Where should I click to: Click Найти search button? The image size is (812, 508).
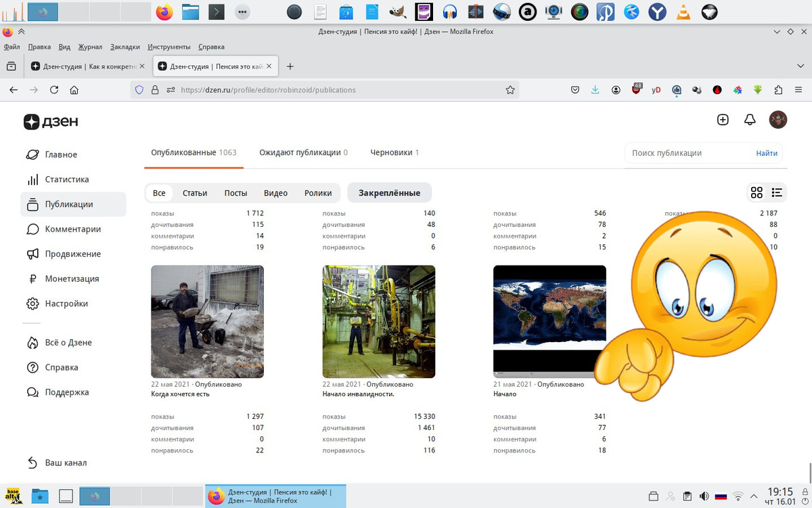(x=767, y=153)
